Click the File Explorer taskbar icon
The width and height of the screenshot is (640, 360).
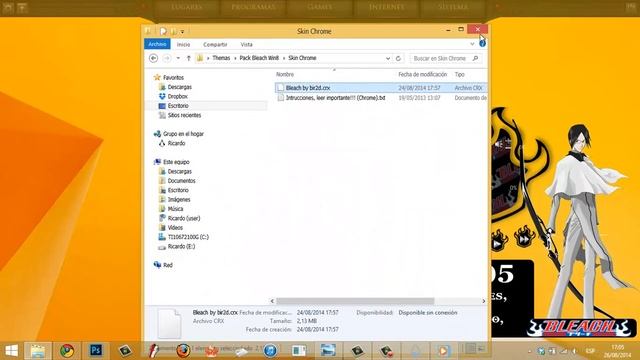click(38, 350)
